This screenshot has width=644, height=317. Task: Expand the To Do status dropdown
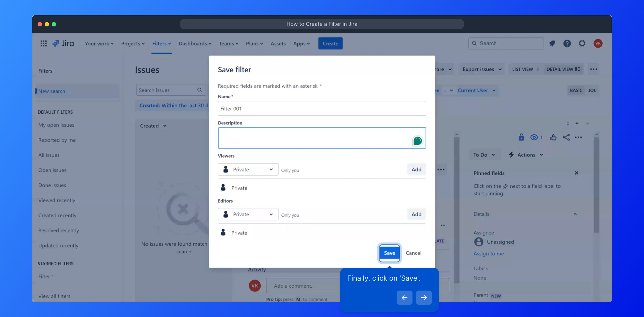(484, 155)
